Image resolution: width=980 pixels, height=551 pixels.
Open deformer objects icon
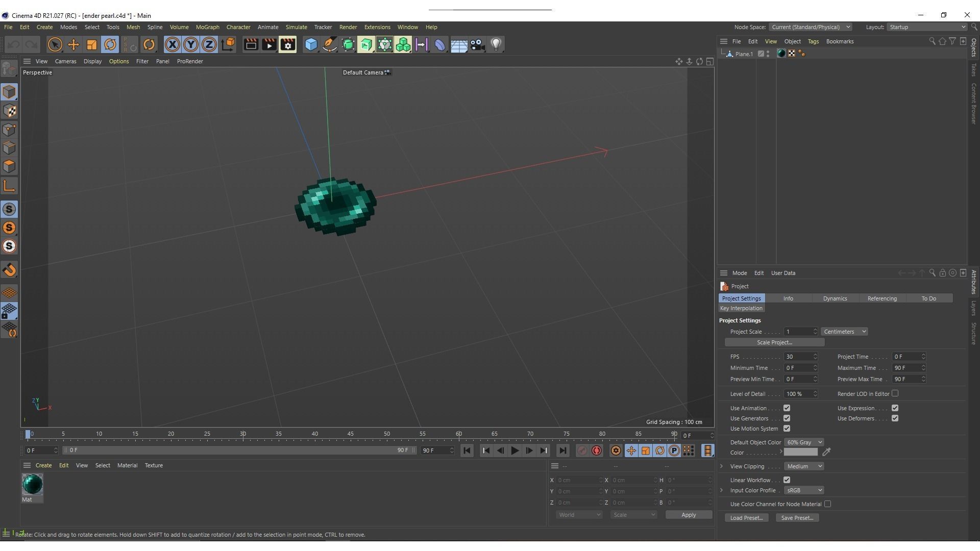[x=440, y=45]
